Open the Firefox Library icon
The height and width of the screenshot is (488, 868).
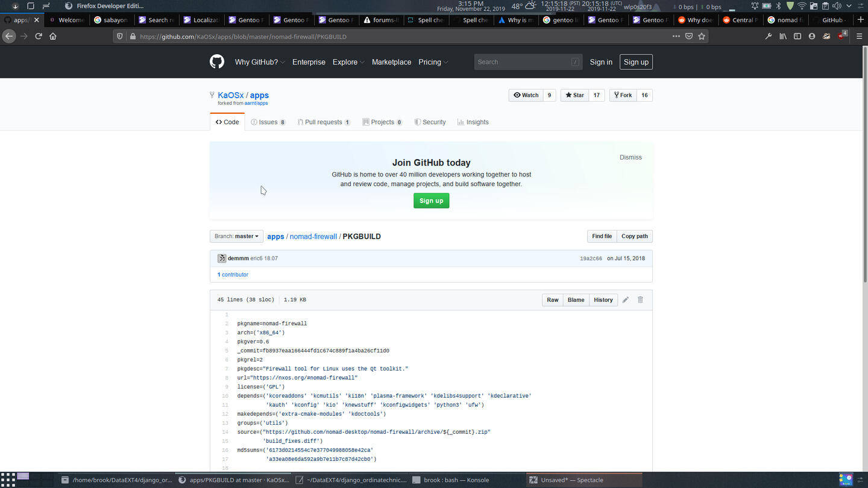(783, 36)
